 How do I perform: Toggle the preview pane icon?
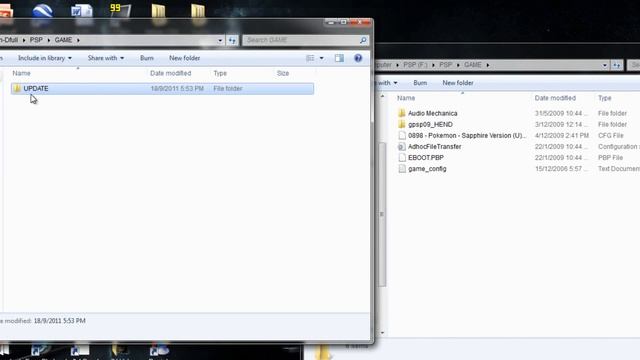tap(339, 58)
